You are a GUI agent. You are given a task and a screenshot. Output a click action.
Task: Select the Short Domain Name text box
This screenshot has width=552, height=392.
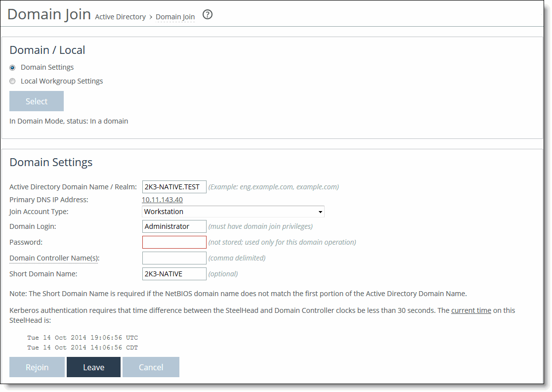[174, 273]
